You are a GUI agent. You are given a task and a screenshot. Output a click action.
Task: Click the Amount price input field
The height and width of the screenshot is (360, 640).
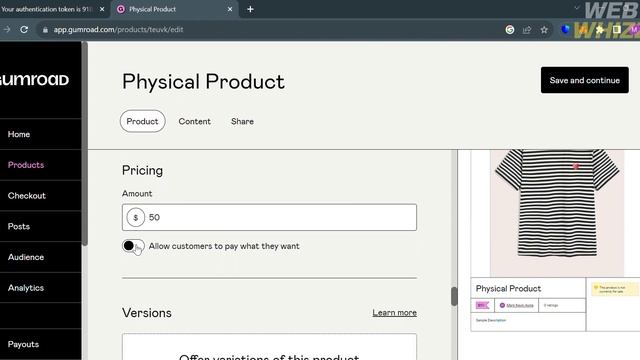tap(269, 217)
